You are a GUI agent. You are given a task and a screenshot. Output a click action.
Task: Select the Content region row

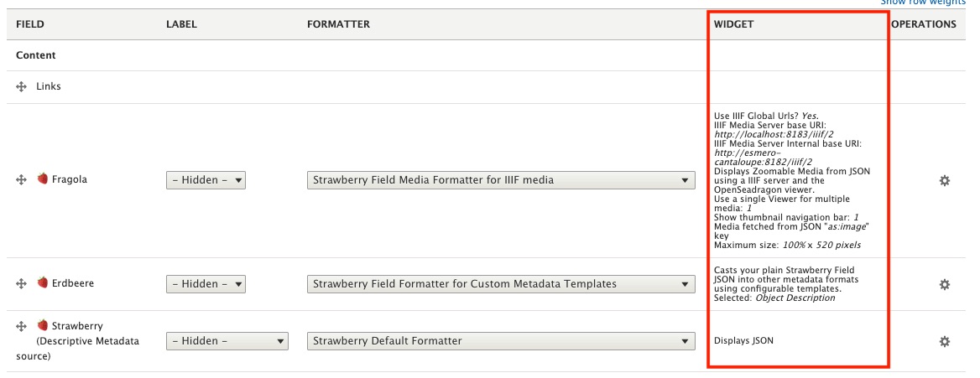point(36,55)
